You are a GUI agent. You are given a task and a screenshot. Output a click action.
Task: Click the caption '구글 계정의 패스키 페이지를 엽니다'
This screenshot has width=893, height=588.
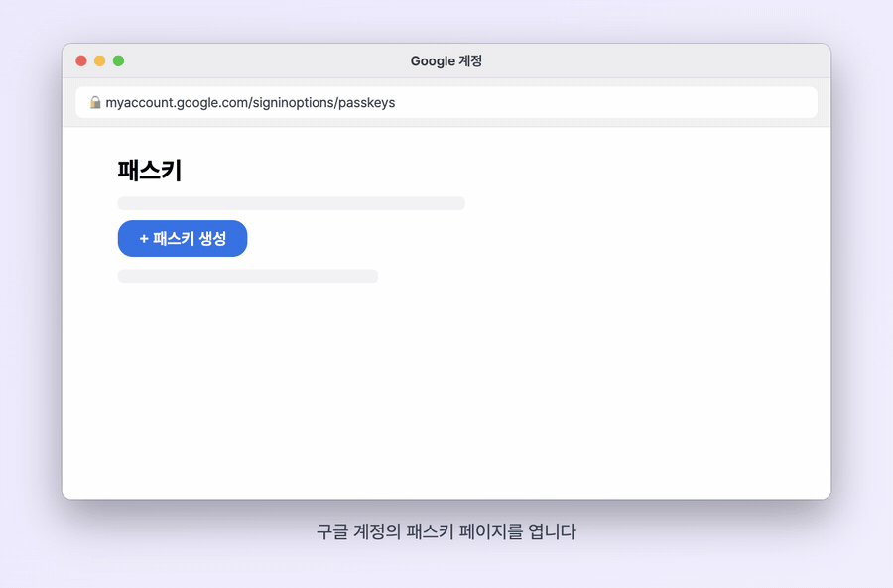click(x=446, y=531)
